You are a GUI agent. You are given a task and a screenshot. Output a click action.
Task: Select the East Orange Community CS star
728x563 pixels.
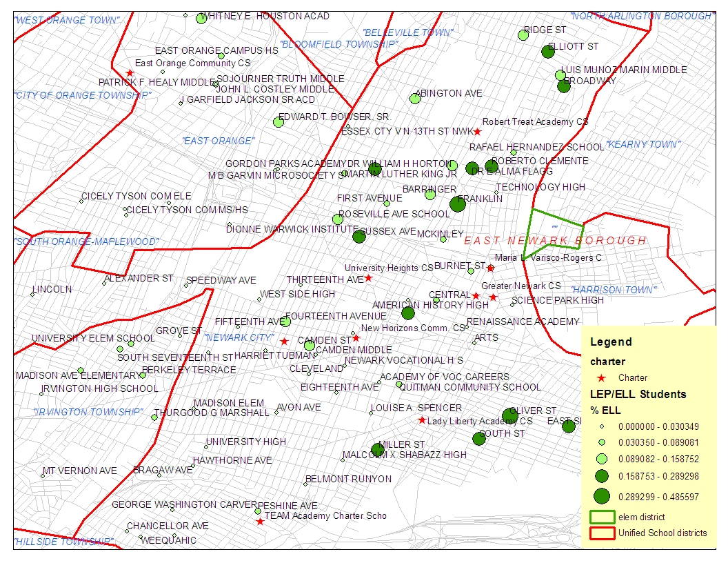pyautogui.click(x=130, y=72)
